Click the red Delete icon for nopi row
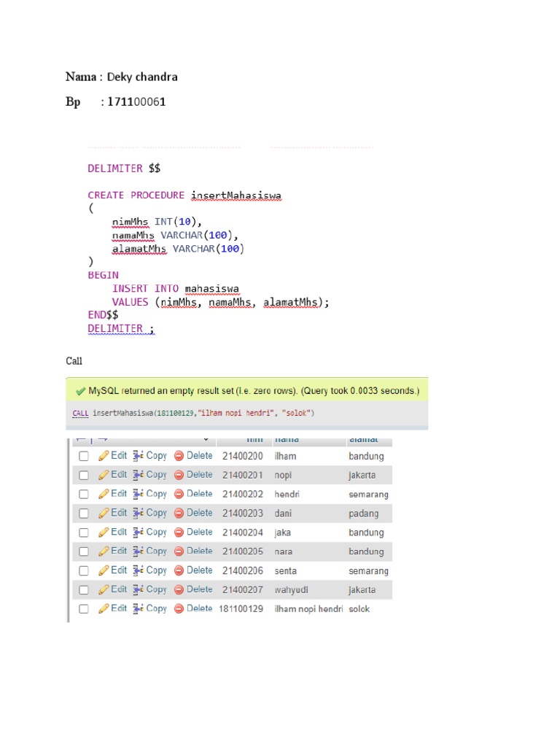This screenshot has height=747, width=560. [x=179, y=475]
